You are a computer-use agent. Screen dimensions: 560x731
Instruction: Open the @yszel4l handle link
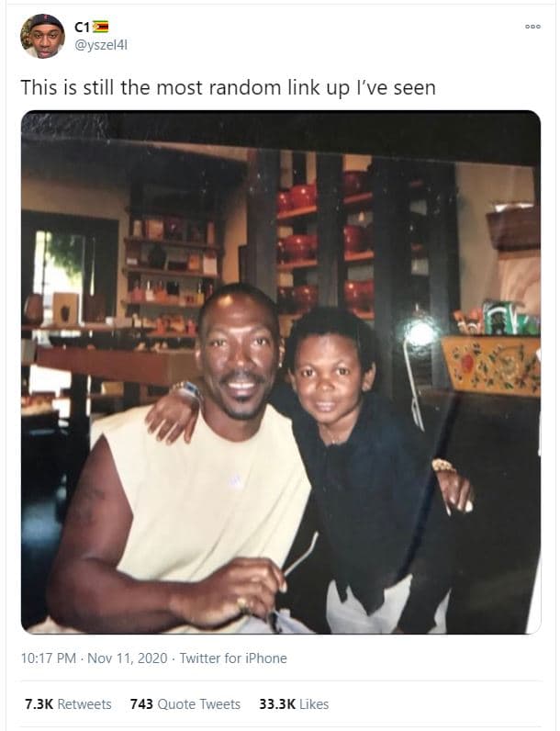click(101, 45)
